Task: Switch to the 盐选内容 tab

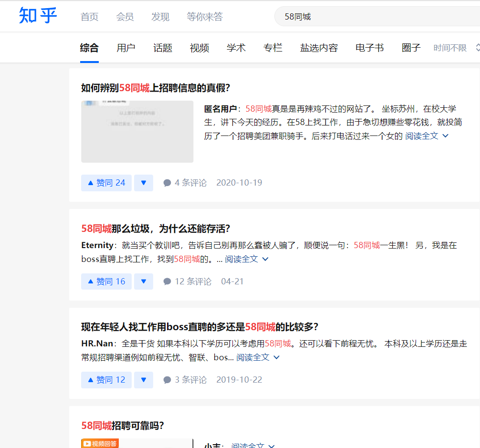Action: pyautogui.click(x=319, y=48)
